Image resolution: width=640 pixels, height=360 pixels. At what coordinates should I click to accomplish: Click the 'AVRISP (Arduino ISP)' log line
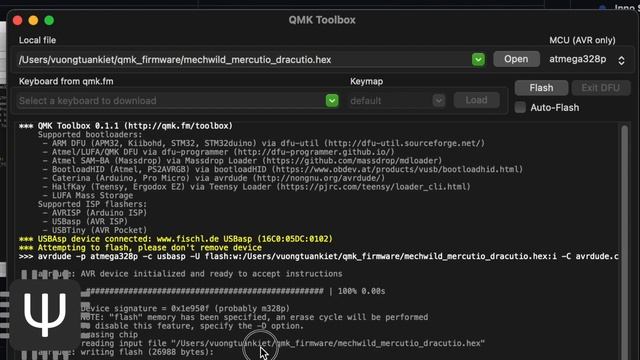point(94,213)
